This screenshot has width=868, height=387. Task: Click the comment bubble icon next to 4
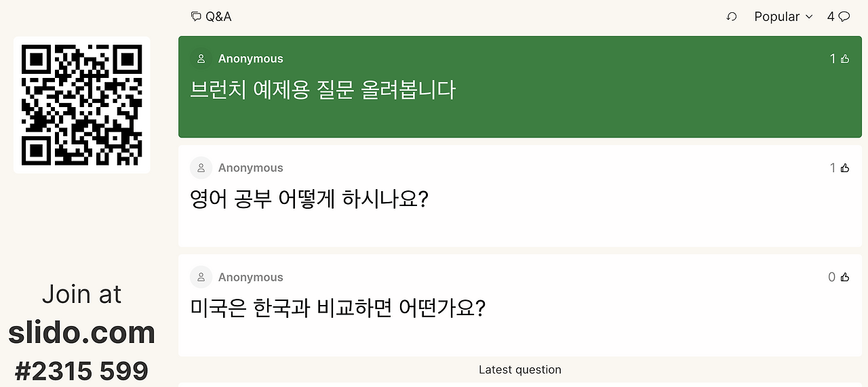(x=844, y=16)
